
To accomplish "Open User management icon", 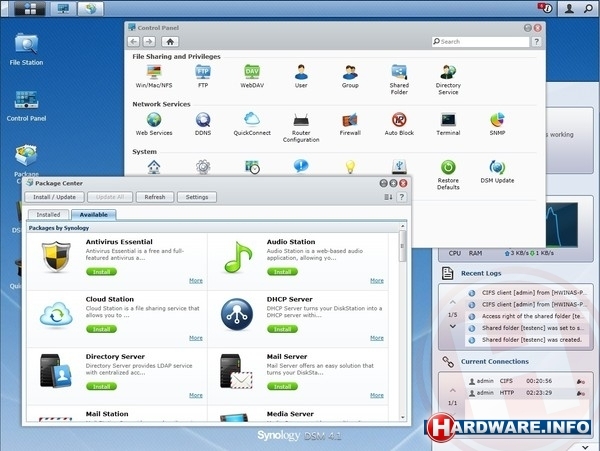I will (x=301, y=76).
